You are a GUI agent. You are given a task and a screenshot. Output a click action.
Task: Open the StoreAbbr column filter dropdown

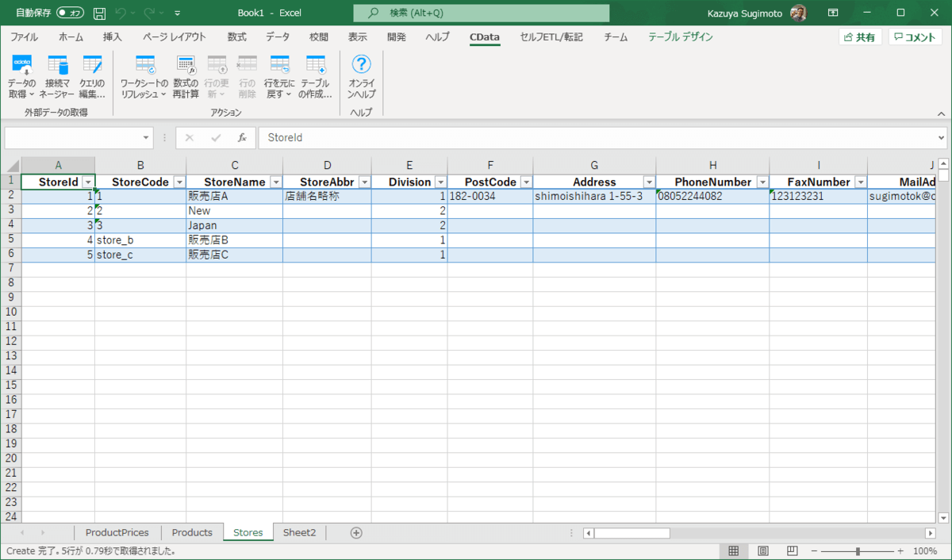(x=364, y=182)
